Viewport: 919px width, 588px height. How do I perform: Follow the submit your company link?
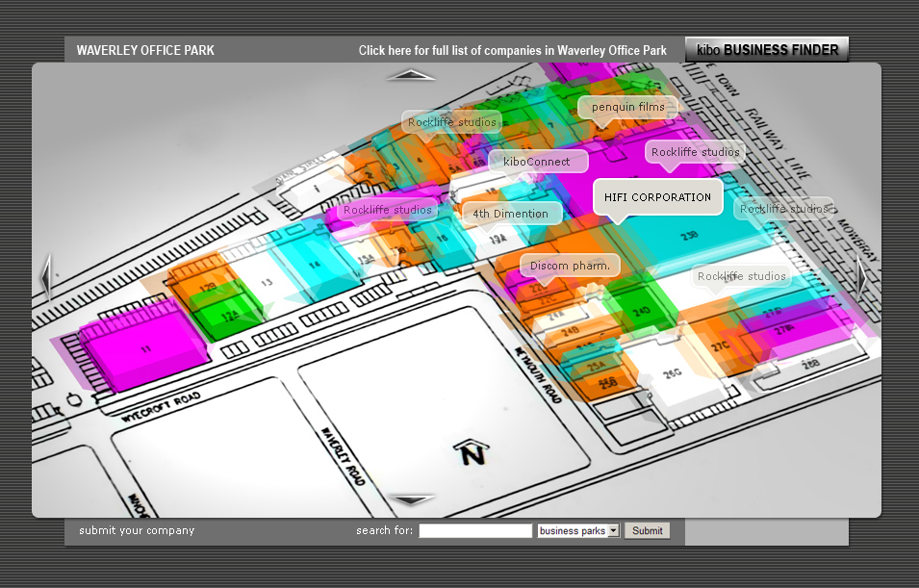[137, 530]
